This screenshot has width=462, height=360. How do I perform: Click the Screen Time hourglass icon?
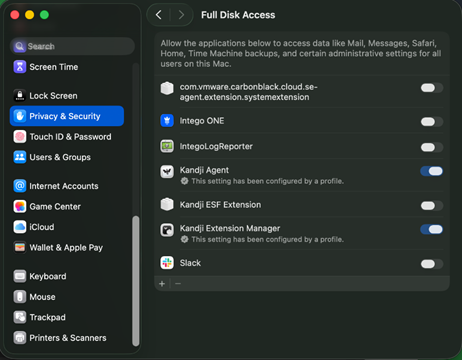point(20,67)
